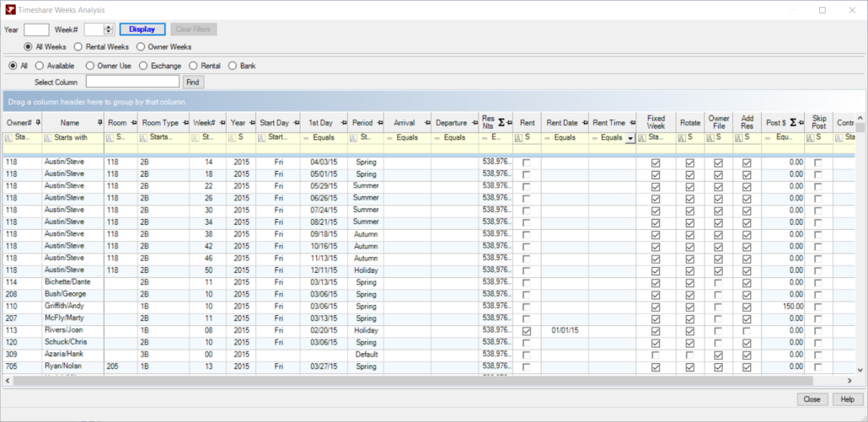Click the 01/01/15 rent date cell
The image size is (868, 422).
(565, 330)
